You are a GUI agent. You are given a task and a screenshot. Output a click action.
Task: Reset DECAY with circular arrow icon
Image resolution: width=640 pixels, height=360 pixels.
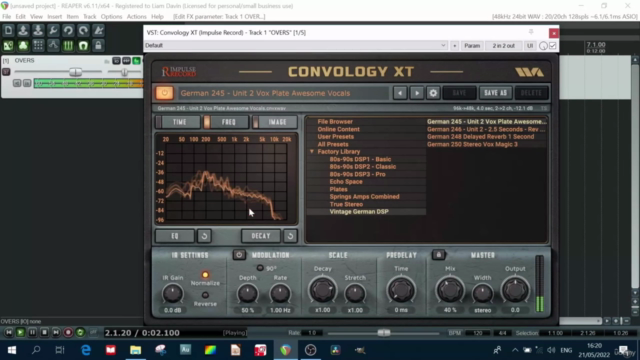290,236
